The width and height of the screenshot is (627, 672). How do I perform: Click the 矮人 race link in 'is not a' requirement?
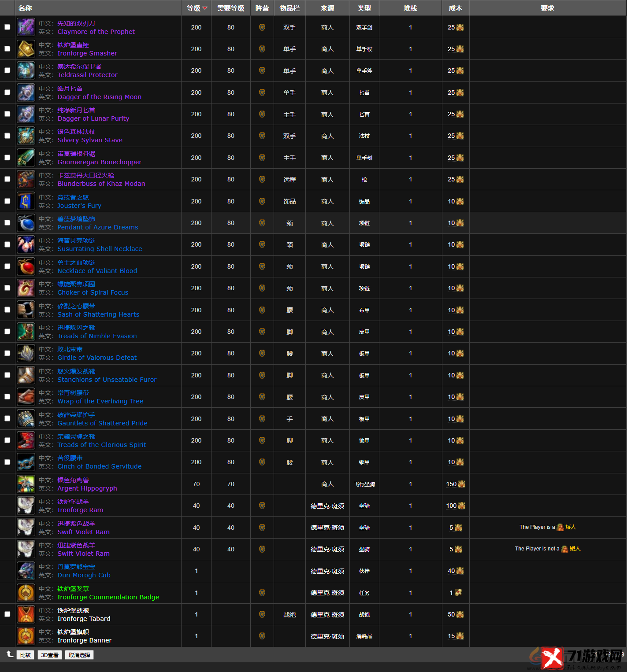point(575,549)
